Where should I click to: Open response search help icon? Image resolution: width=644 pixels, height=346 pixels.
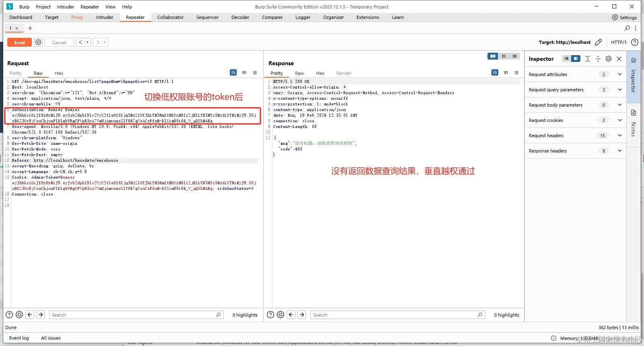pos(270,315)
